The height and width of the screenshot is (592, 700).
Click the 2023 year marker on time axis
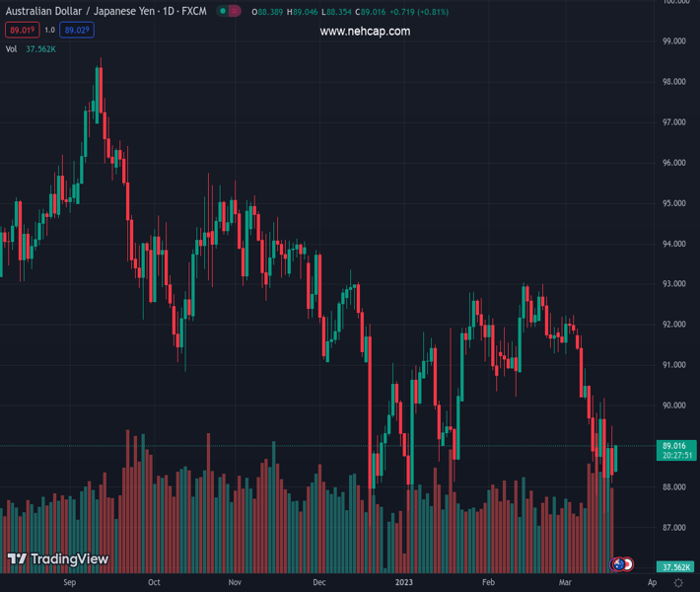tap(404, 583)
